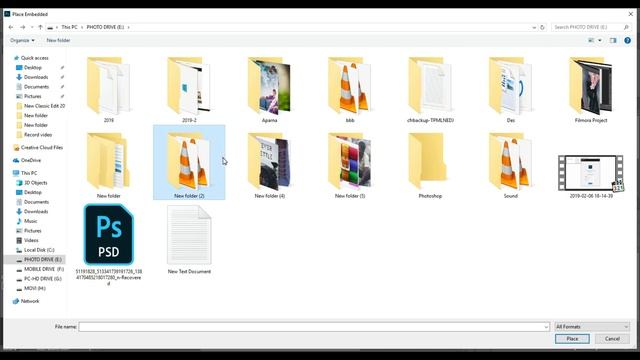Screen dimensions: 640x360
Task: Change the view layout icon
Action: click(591, 40)
